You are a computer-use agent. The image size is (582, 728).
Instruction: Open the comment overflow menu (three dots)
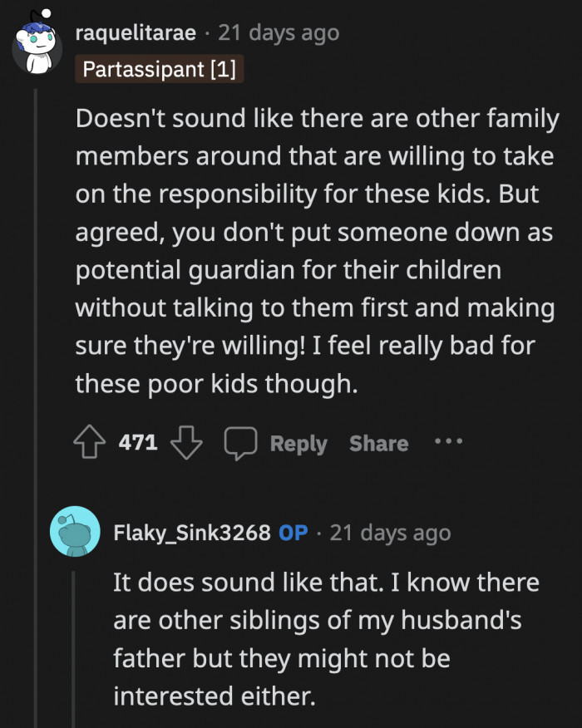point(448,441)
